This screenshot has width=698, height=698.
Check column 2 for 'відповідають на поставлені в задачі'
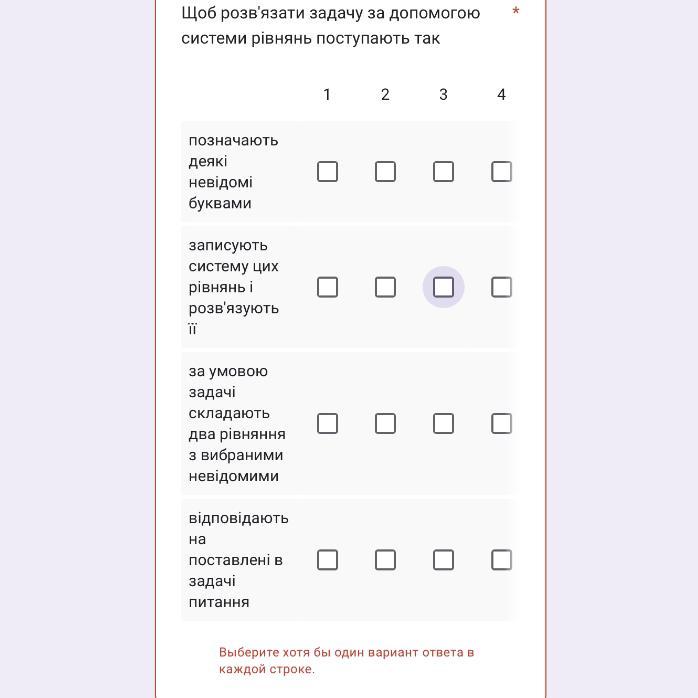coord(385,560)
